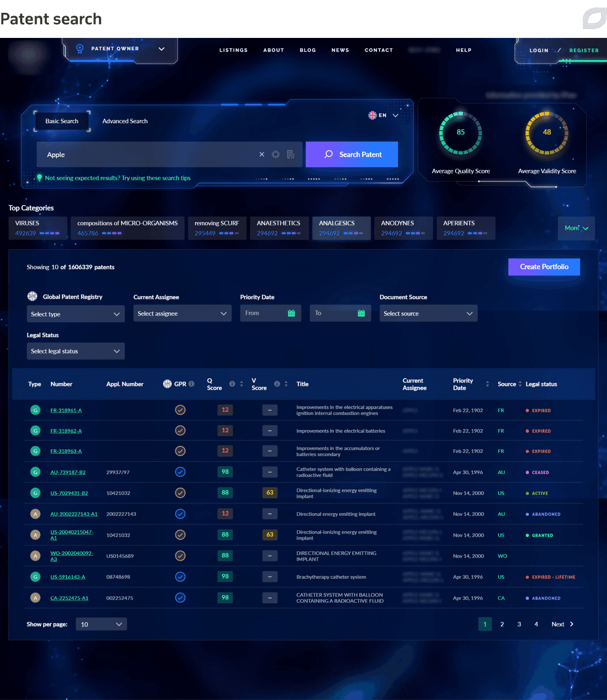Open the Show per page dropdown
607x700 pixels.
tap(101, 624)
